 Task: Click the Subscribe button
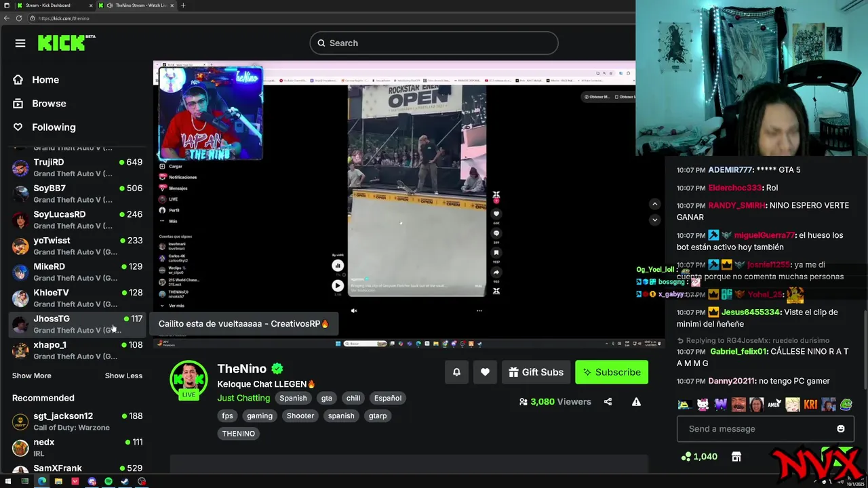[612, 372]
